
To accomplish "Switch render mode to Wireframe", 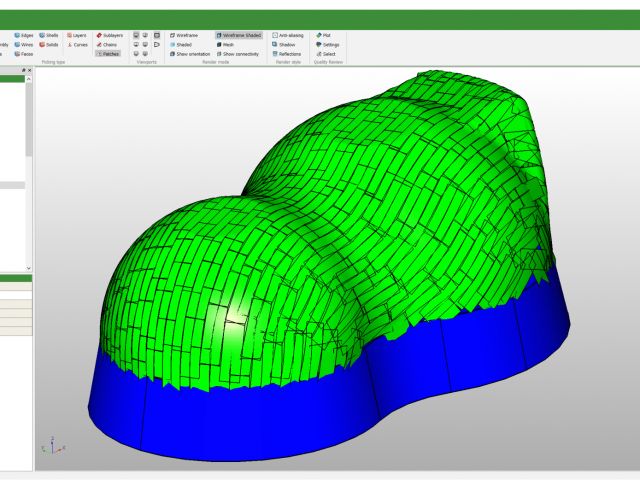I will (x=184, y=35).
